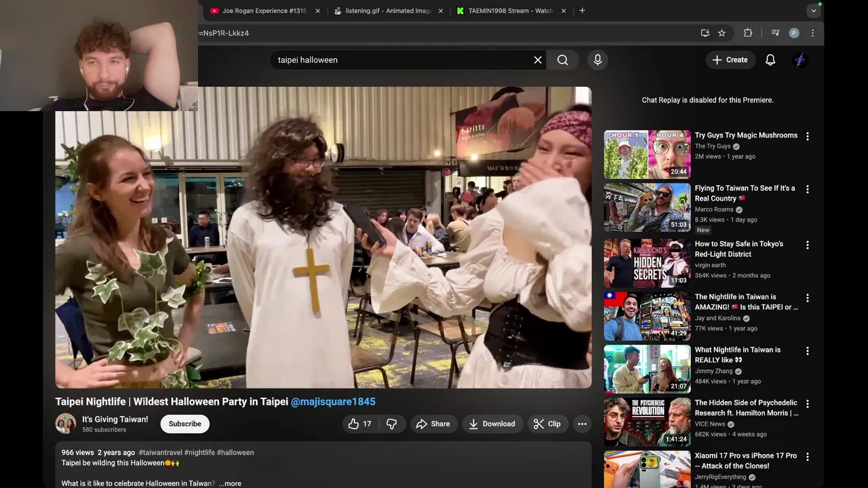The height and width of the screenshot is (488, 868).
Task: Open the media controls icon in toolbar
Action: (775, 33)
